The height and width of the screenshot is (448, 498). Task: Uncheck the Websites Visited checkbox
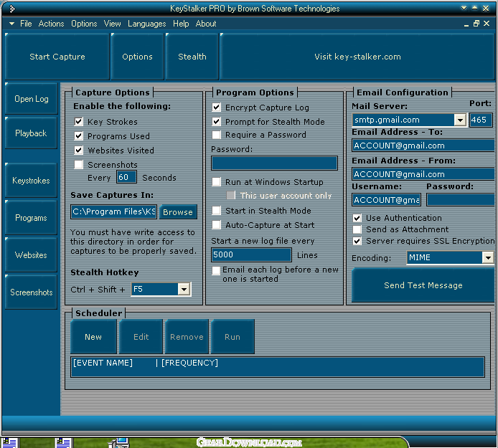coord(78,150)
